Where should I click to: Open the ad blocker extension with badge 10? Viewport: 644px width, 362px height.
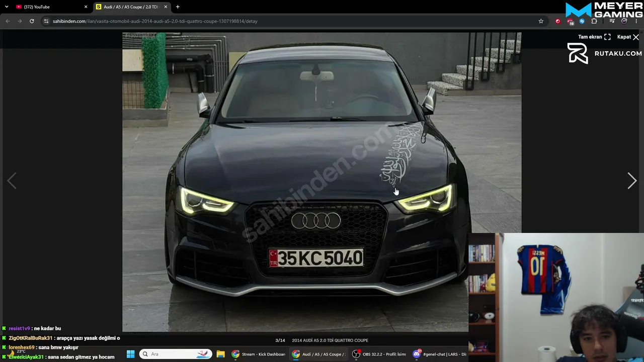point(570,21)
